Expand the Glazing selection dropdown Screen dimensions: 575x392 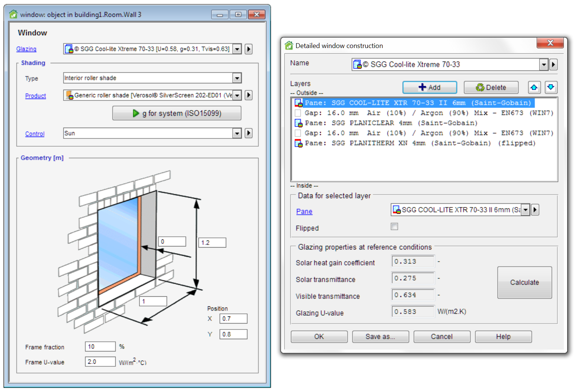point(237,49)
